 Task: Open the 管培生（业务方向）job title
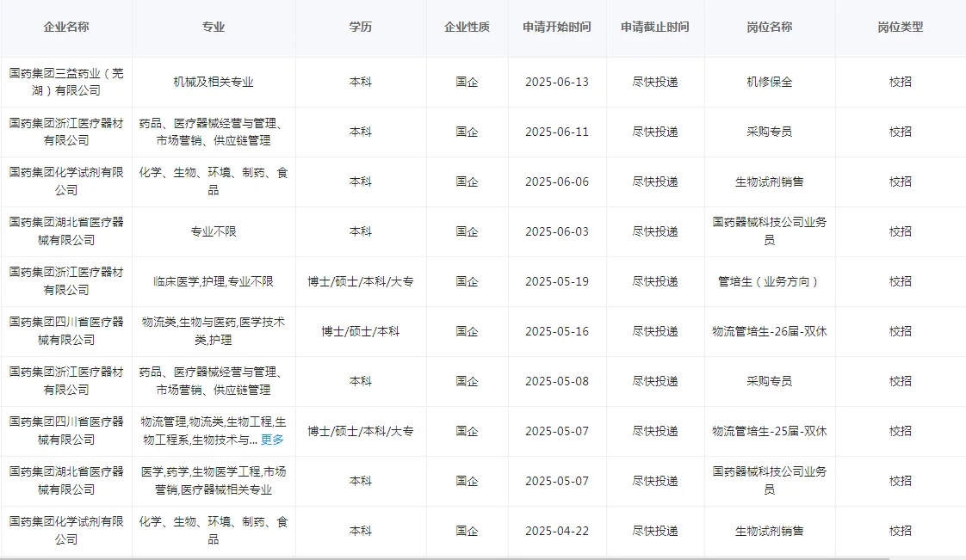pos(770,281)
